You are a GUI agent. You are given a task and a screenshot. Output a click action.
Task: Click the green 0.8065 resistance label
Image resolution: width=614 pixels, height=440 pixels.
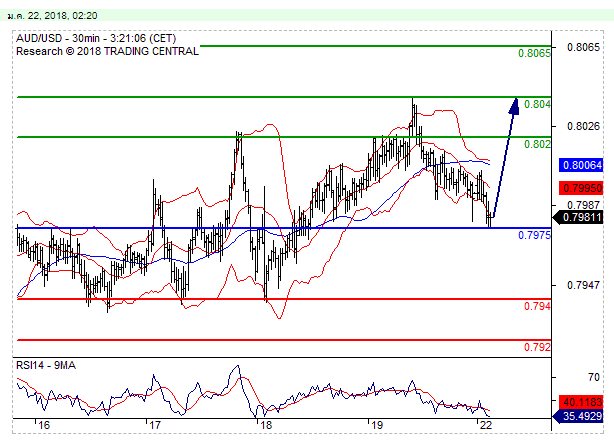pos(534,53)
